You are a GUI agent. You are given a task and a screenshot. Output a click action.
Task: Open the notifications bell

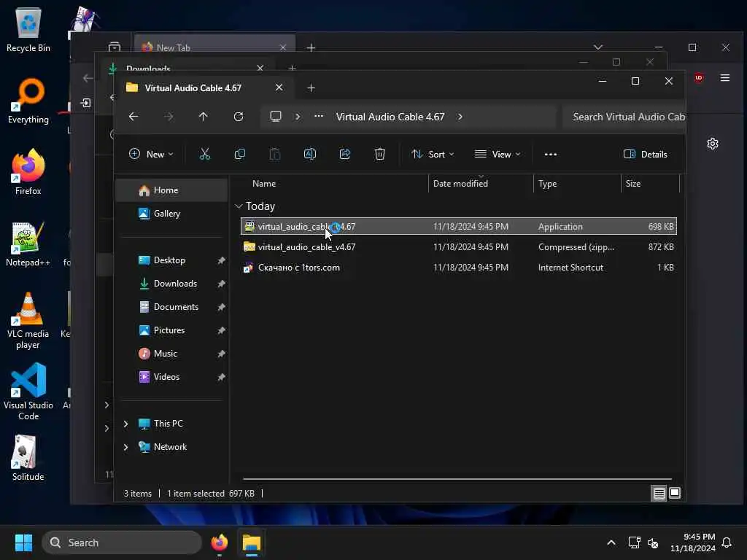click(x=727, y=542)
